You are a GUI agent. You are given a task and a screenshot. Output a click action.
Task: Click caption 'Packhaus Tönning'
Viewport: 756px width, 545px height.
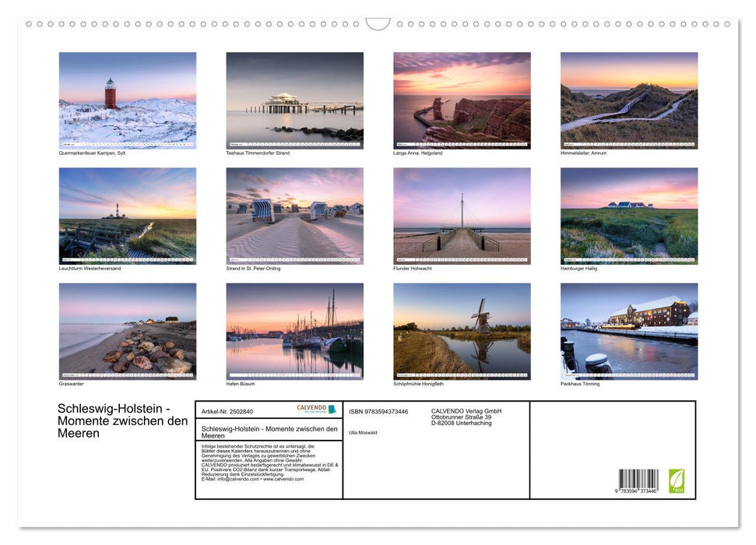point(580,384)
